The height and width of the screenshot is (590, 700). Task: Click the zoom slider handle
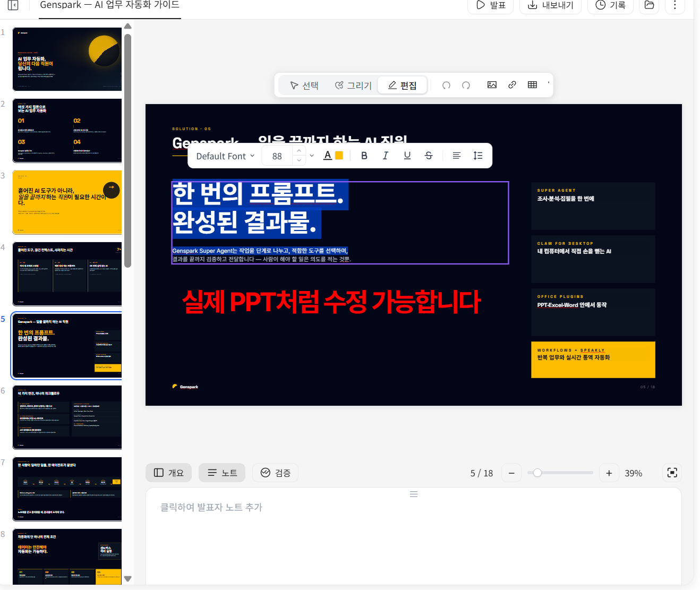coord(537,473)
